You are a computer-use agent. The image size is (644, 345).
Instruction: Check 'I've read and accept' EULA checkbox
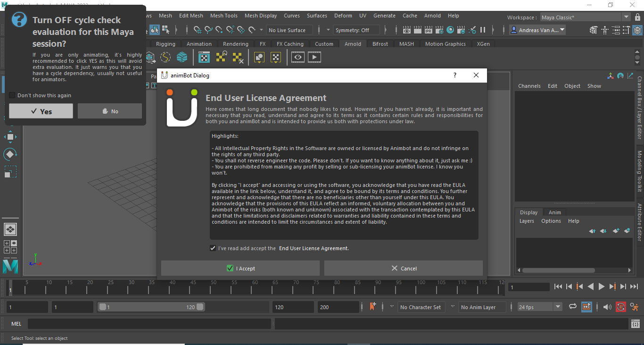[x=213, y=248]
